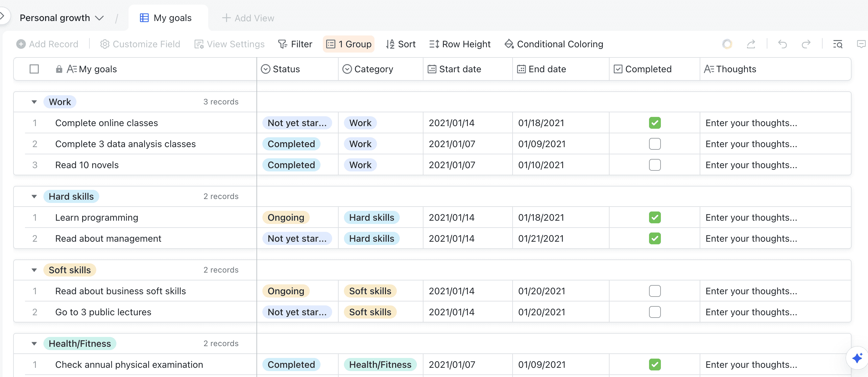This screenshot has width=868, height=377.
Task: Click the undo arrow icon
Action: pyautogui.click(x=782, y=44)
